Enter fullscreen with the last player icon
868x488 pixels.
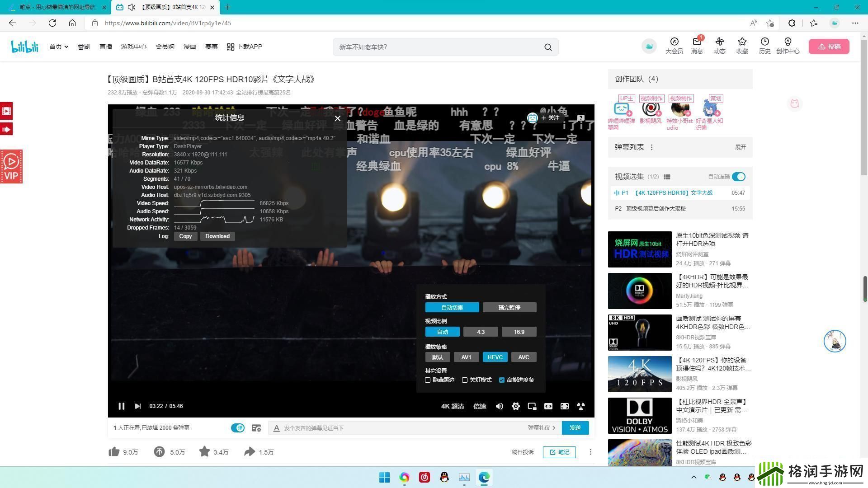pyautogui.click(x=581, y=406)
